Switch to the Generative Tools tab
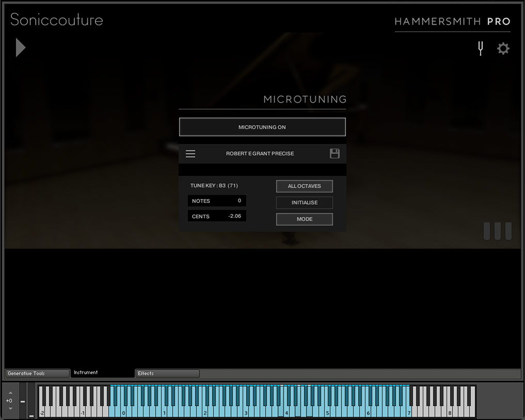The image size is (525, 420). click(x=37, y=373)
